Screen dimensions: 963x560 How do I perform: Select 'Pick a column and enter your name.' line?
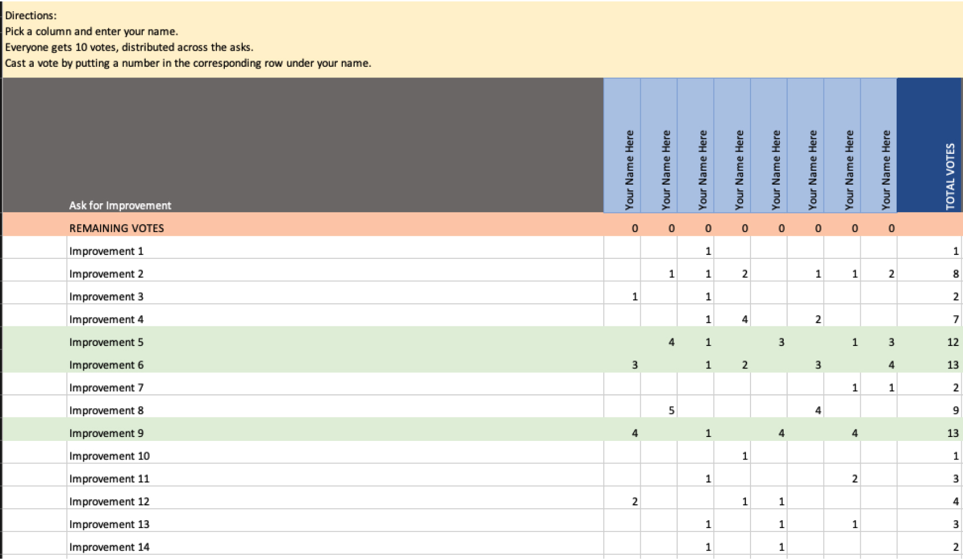[x=91, y=31]
